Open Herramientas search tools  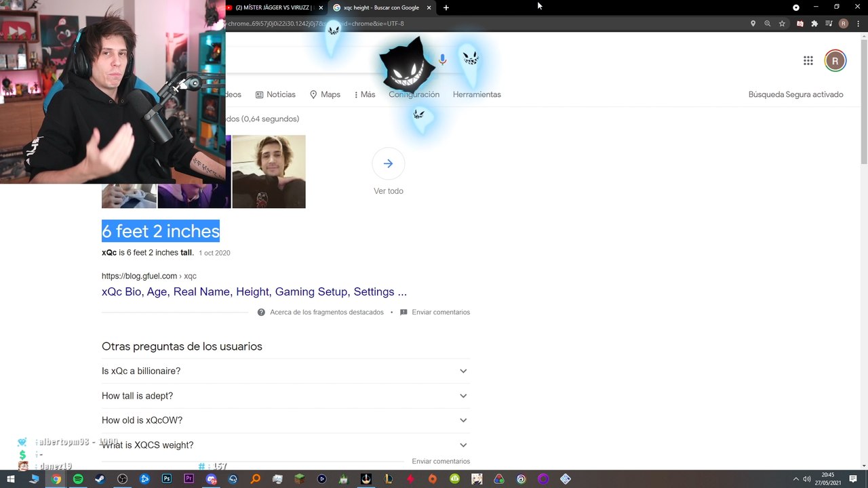[x=477, y=95]
